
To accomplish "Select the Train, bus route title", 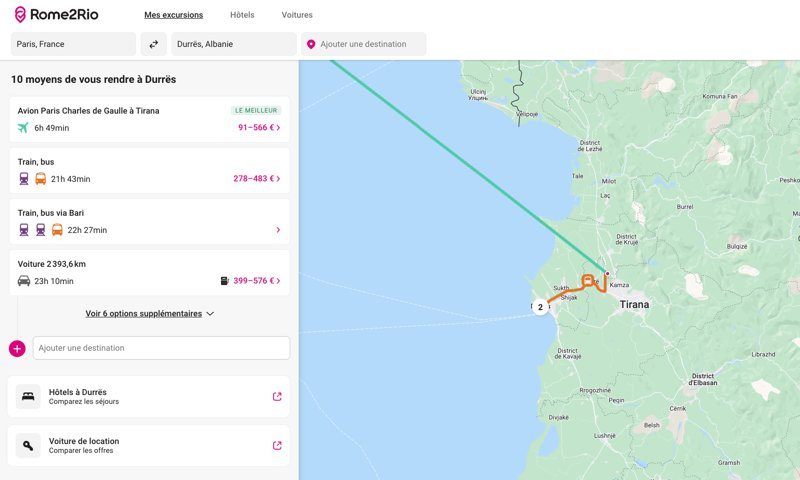I will [x=36, y=162].
